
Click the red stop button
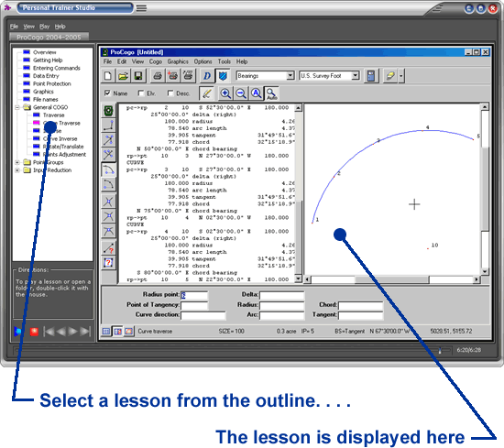(34, 332)
